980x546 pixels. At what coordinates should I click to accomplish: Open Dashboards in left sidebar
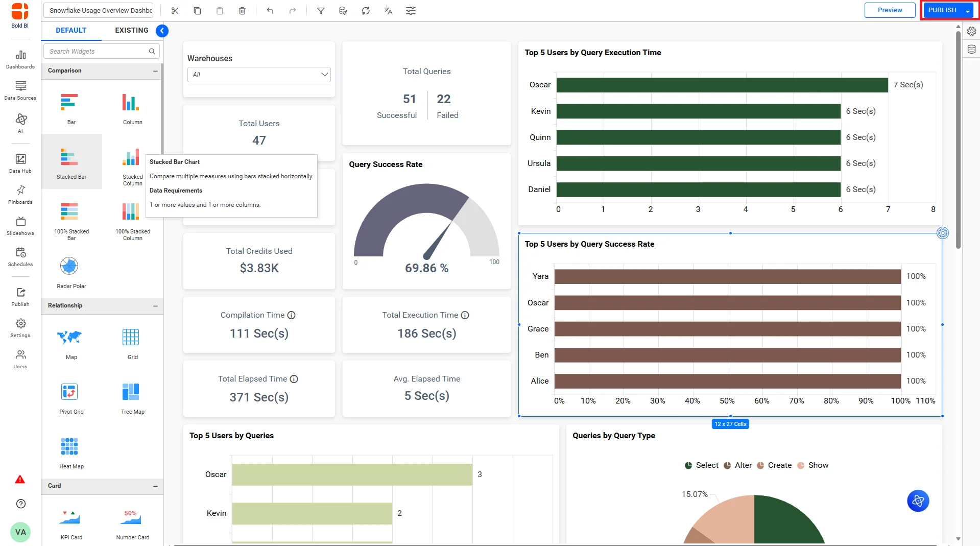[x=20, y=59]
